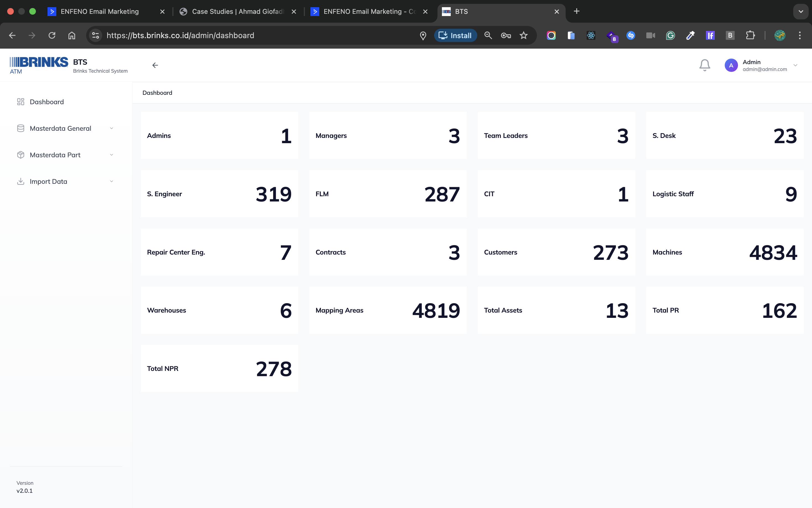Image resolution: width=812 pixels, height=508 pixels.
Task: Reload the page with the refresh button
Action: [52, 36]
